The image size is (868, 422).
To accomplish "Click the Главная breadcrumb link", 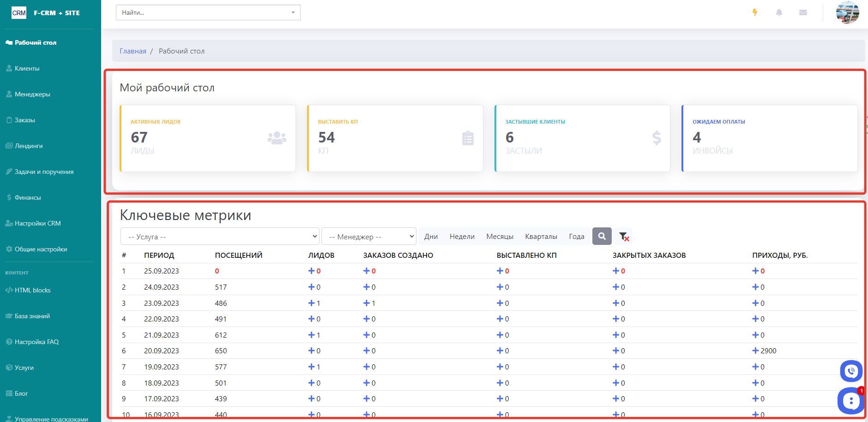I will tap(133, 51).
